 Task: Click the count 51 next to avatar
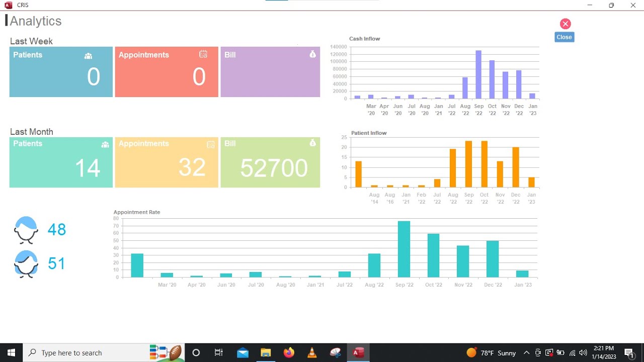[57, 263]
